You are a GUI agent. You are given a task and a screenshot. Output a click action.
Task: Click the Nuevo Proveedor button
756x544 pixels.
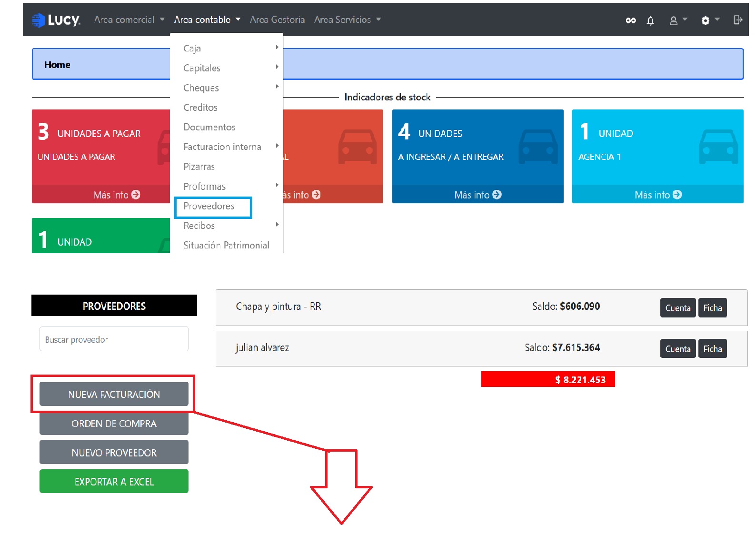coord(114,453)
